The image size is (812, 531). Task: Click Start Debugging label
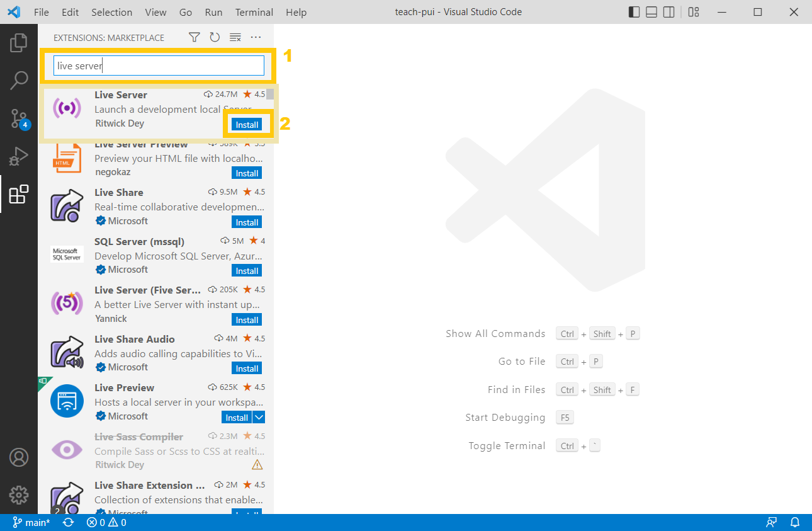[x=505, y=418]
